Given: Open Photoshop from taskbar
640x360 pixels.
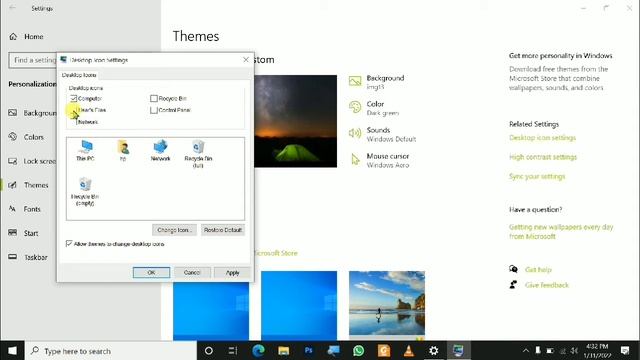Looking at the screenshot, I should point(309,351).
